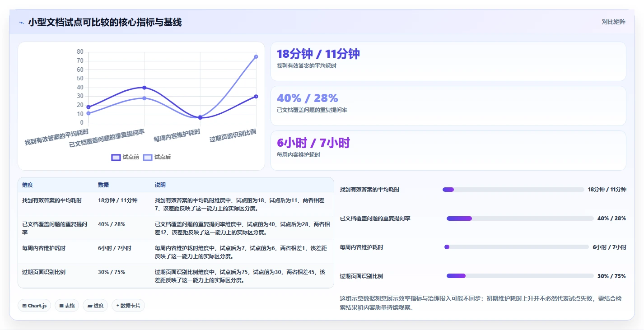644x330 pixels.
Task: Click progress bar for 找到有效答案的平均耗时
Action: (x=513, y=190)
